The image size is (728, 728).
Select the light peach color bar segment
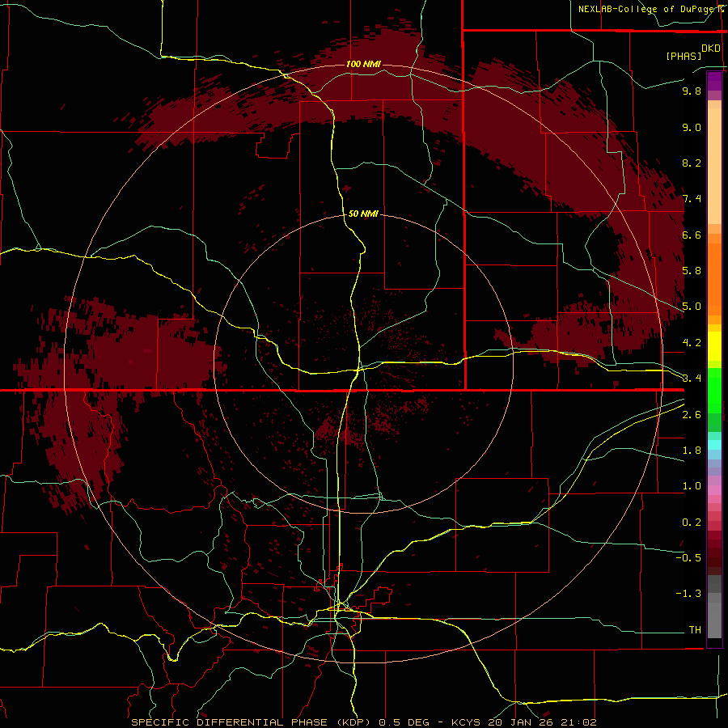click(714, 166)
